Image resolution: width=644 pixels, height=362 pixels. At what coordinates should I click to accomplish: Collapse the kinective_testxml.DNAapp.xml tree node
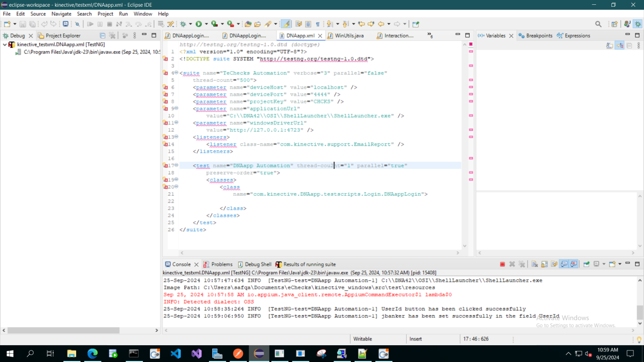(5, 45)
